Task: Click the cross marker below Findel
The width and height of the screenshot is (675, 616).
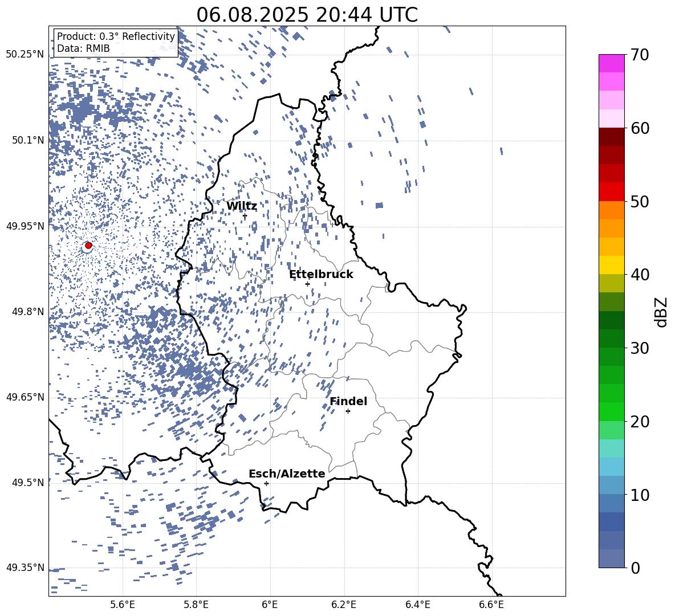Action: click(x=348, y=411)
